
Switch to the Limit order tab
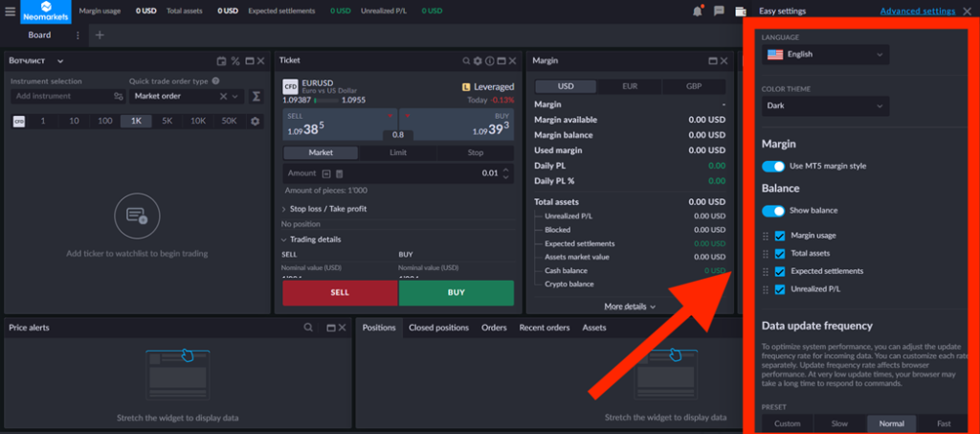tap(397, 153)
